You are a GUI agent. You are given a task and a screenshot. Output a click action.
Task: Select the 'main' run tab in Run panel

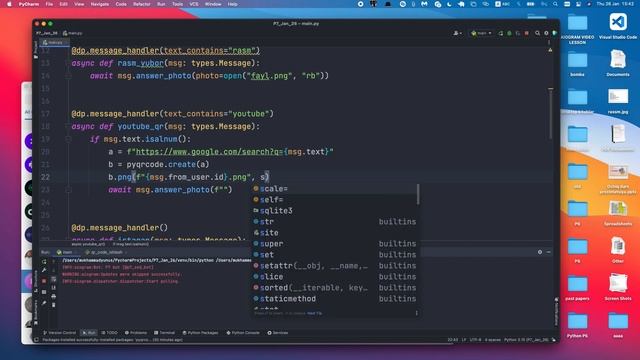click(x=67, y=252)
